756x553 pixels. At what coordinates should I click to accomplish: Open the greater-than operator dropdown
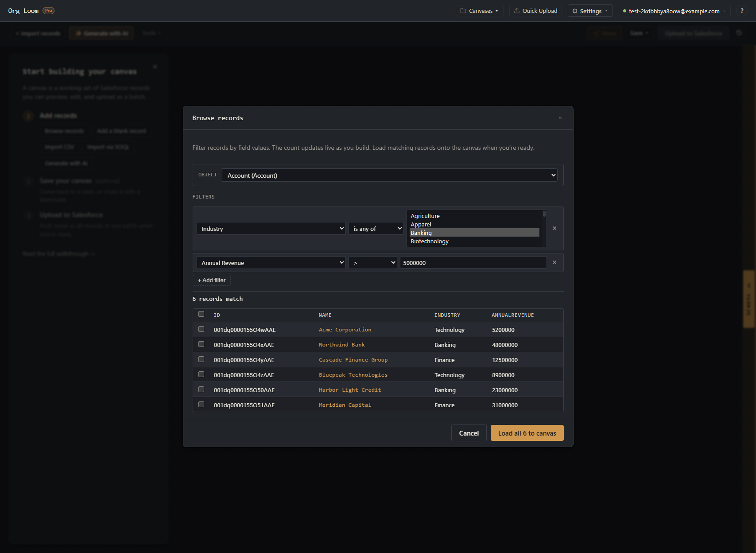(373, 262)
